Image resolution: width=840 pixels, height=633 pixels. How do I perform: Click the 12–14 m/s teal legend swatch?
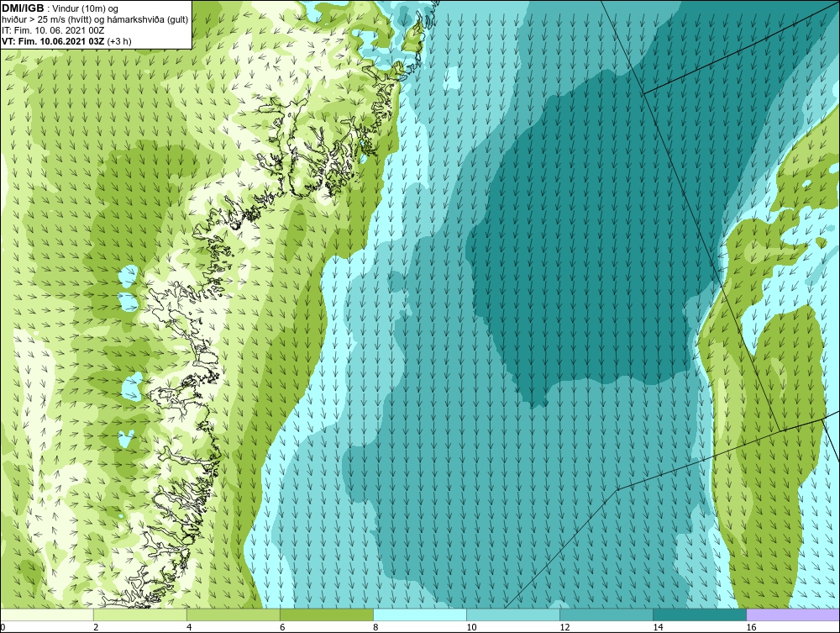[x=606, y=615]
